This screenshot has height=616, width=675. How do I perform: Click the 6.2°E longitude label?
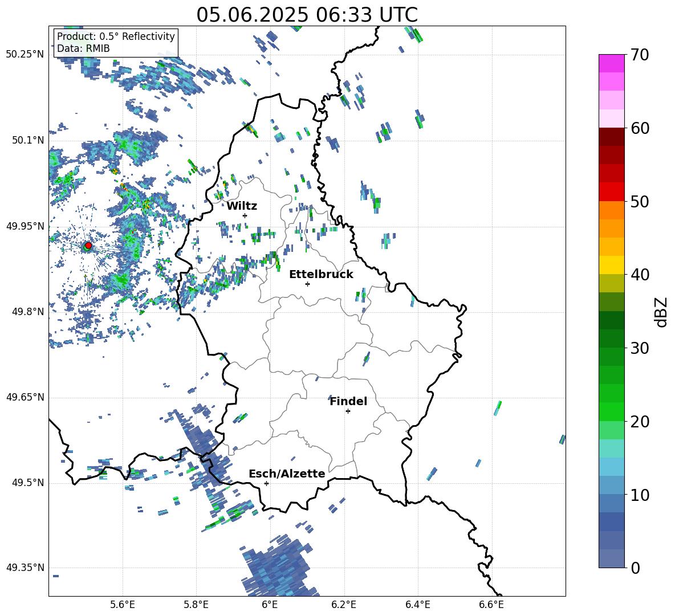click(344, 605)
